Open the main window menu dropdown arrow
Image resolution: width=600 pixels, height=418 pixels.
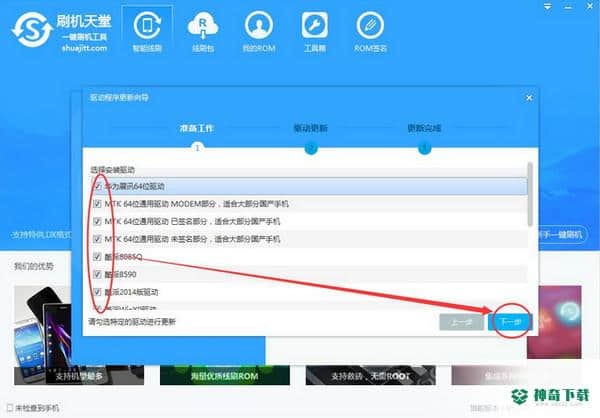(x=548, y=7)
